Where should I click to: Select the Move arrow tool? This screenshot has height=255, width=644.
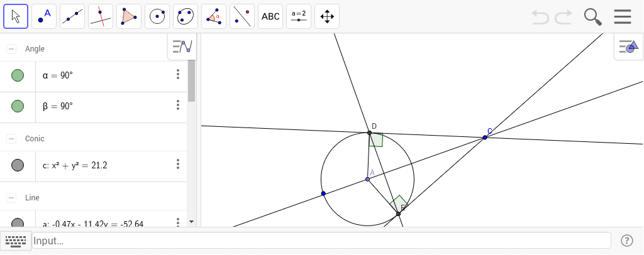pos(16,16)
